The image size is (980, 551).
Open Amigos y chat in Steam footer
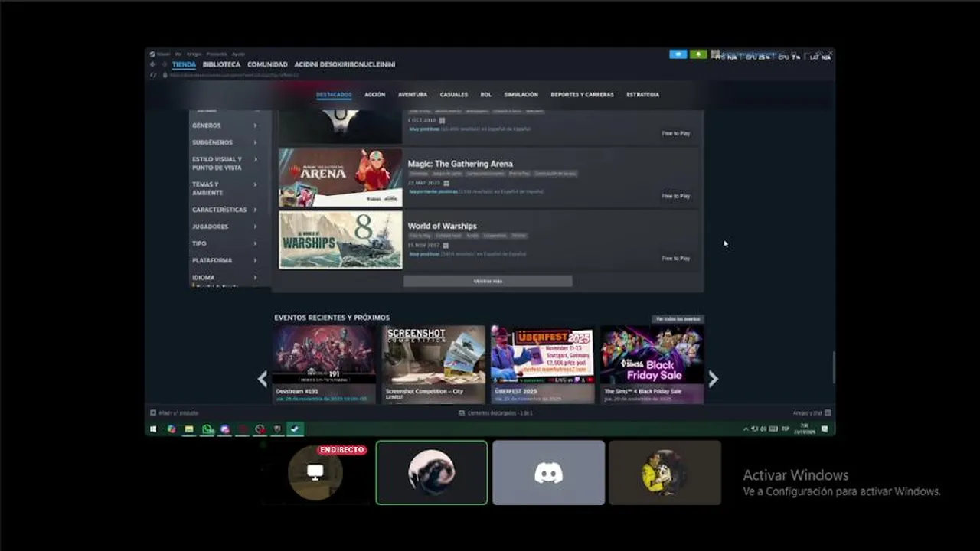tap(812, 412)
